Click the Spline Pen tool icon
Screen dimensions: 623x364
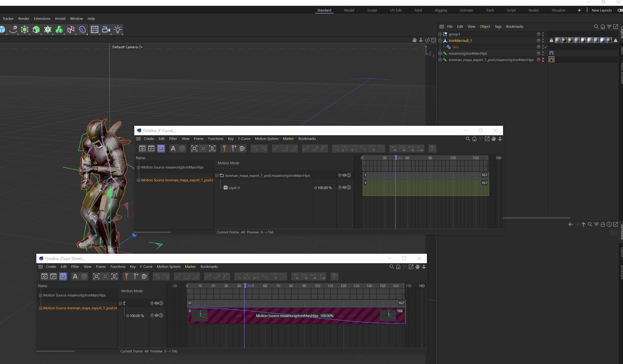[x=13, y=30]
